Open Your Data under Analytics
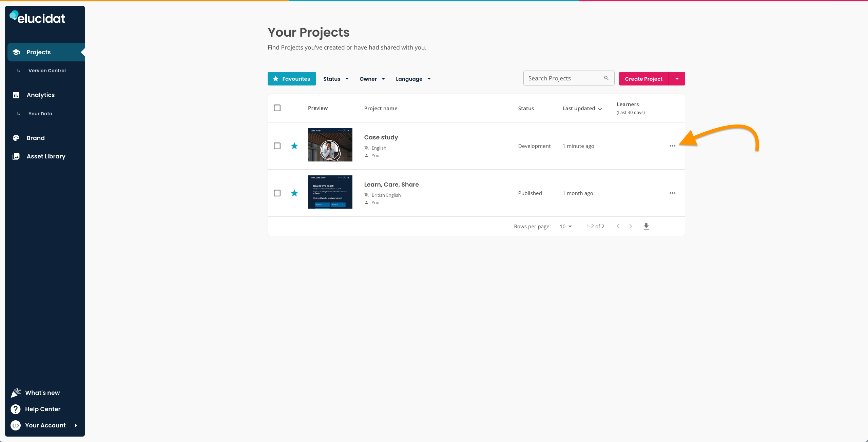Viewport: 868px width, 442px height. pyautogui.click(x=40, y=113)
